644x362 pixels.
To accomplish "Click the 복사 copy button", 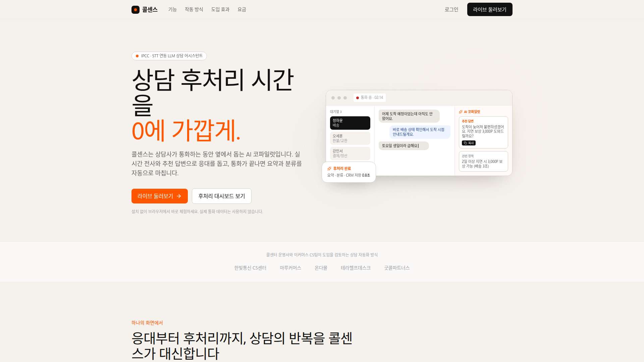I will click(x=469, y=143).
